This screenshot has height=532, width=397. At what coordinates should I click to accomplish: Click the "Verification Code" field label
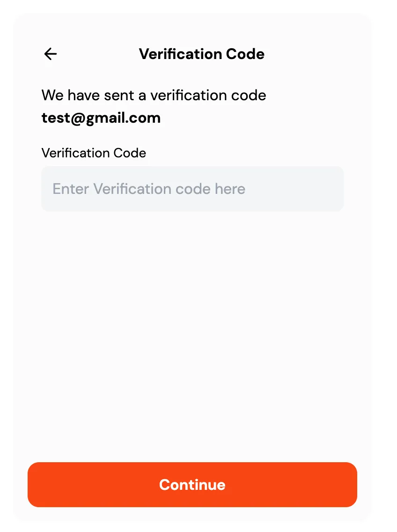(94, 153)
